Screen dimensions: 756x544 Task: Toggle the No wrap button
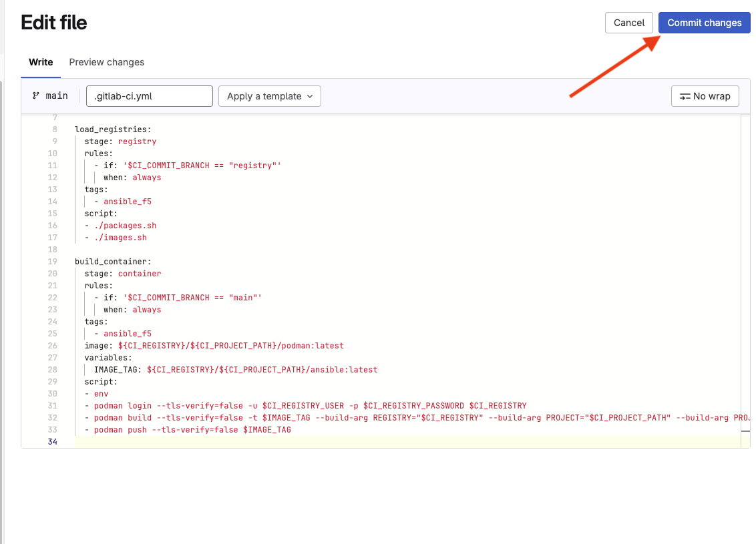coord(705,96)
